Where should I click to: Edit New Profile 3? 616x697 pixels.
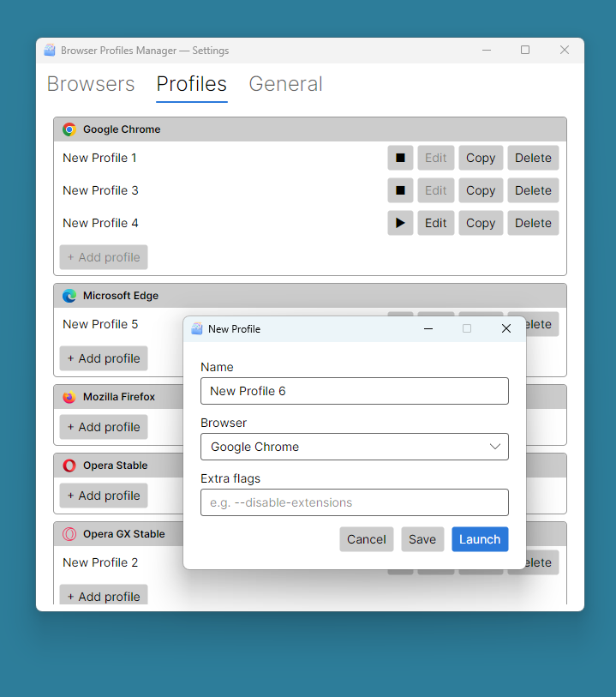(436, 190)
